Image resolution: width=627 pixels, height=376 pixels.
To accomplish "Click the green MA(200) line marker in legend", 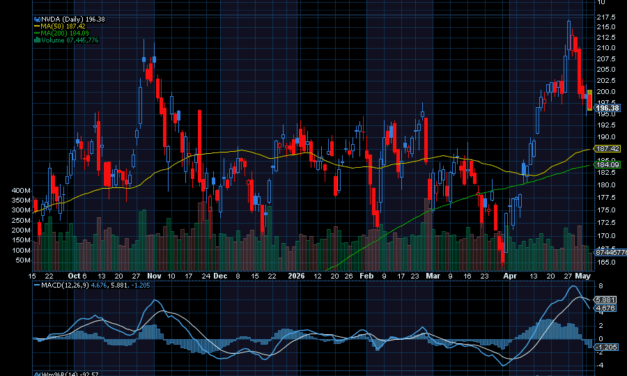I will (x=37, y=33).
